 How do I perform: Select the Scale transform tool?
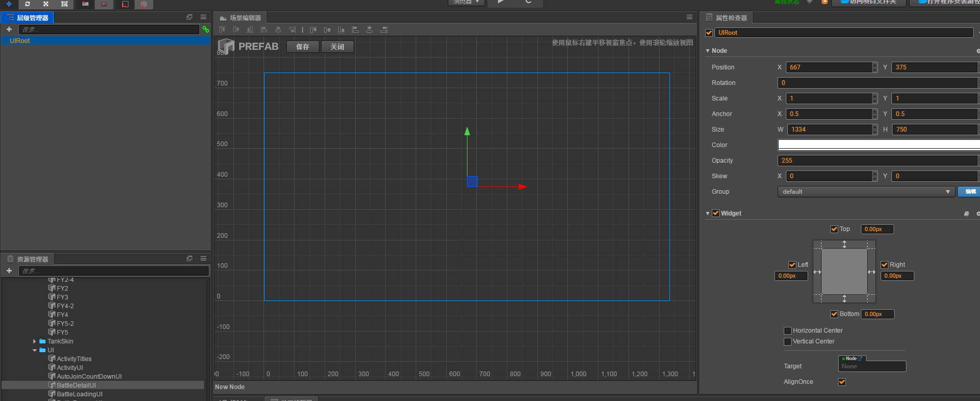click(46, 4)
